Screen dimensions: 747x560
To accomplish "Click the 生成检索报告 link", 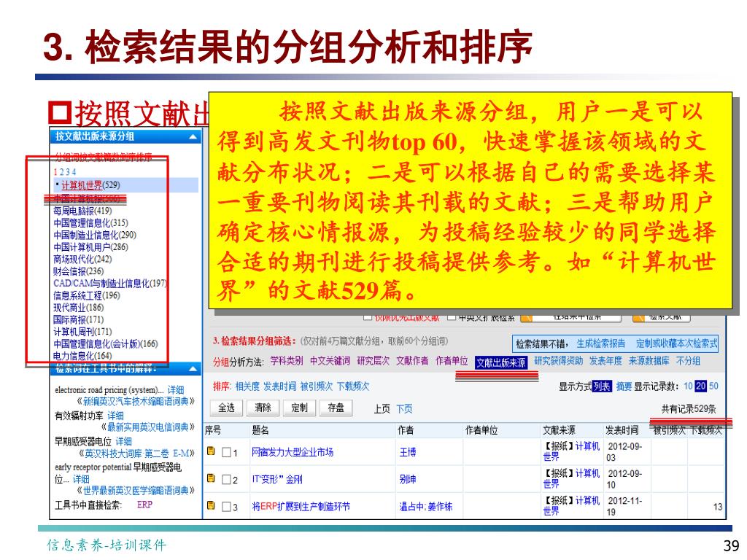I will 601,343.
